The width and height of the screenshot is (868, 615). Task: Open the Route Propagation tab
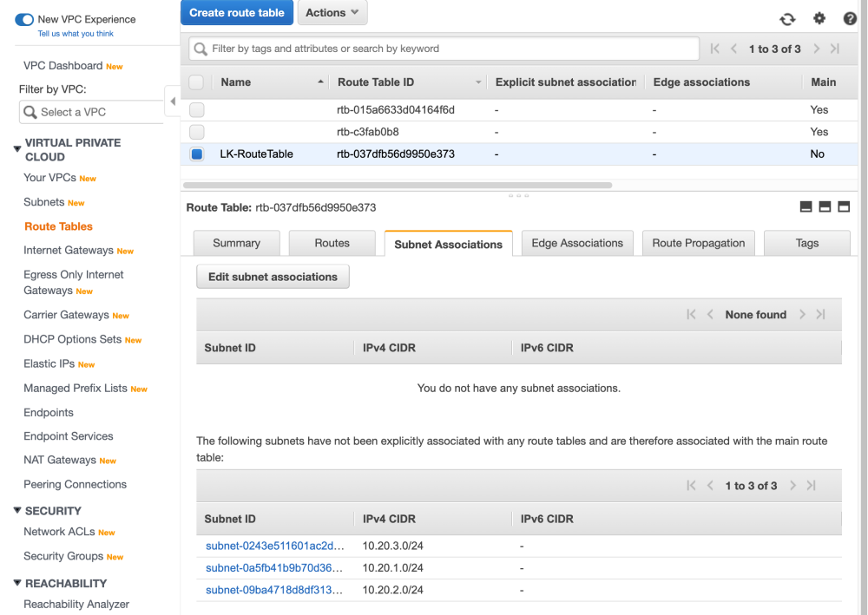[x=699, y=244]
